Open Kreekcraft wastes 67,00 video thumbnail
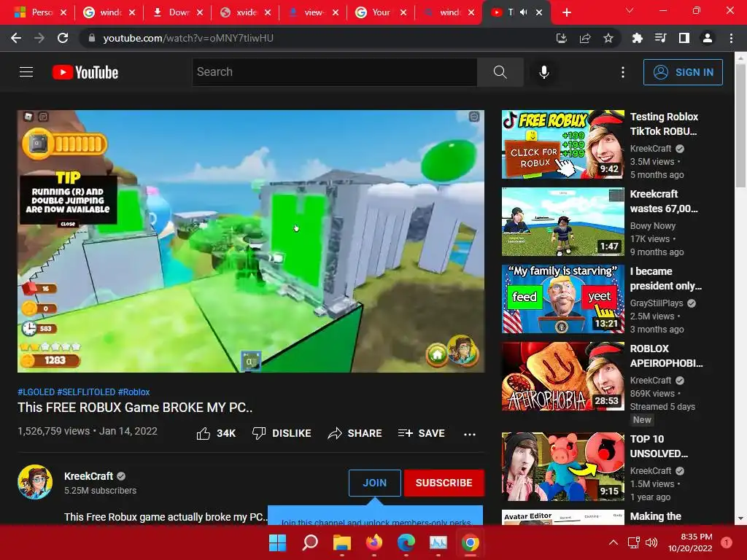This screenshot has height=560, width=747. [562, 222]
